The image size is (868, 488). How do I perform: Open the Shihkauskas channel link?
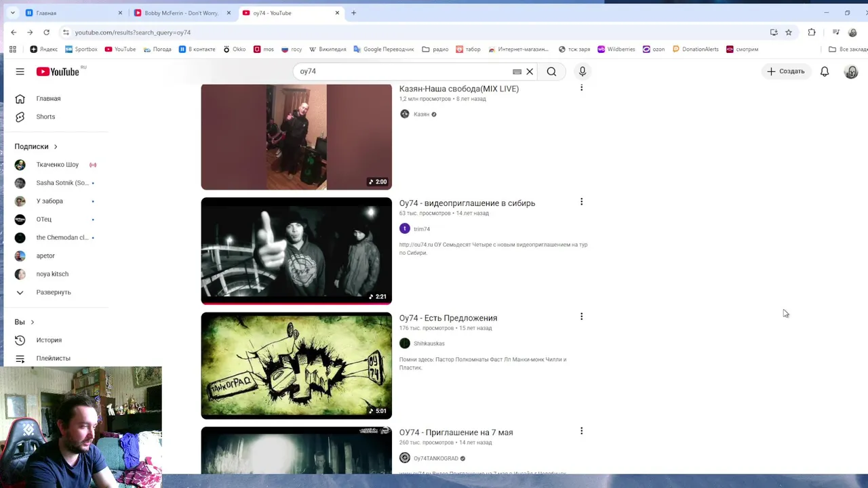click(429, 344)
